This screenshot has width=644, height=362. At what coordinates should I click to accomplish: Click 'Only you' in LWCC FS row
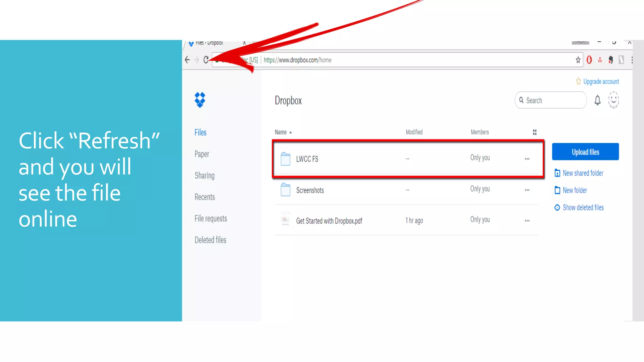[x=480, y=158]
